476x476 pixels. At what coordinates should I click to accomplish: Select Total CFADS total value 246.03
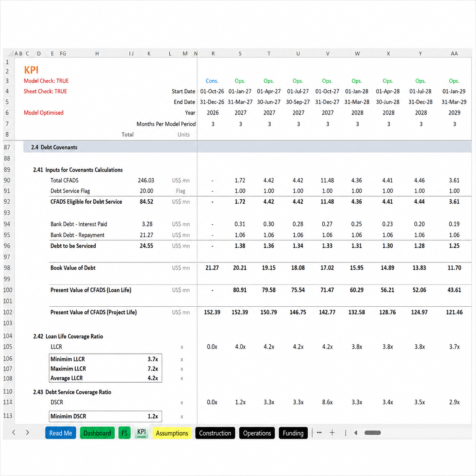(146, 181)
